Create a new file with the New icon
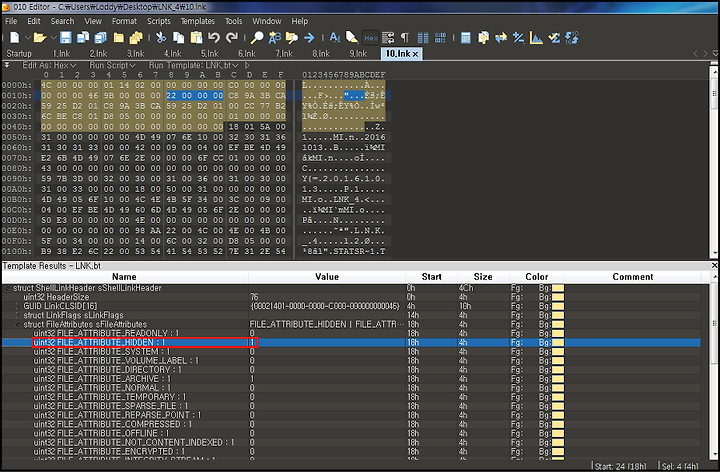The width and height of the screenshot is (720, 472). [15, 38]
